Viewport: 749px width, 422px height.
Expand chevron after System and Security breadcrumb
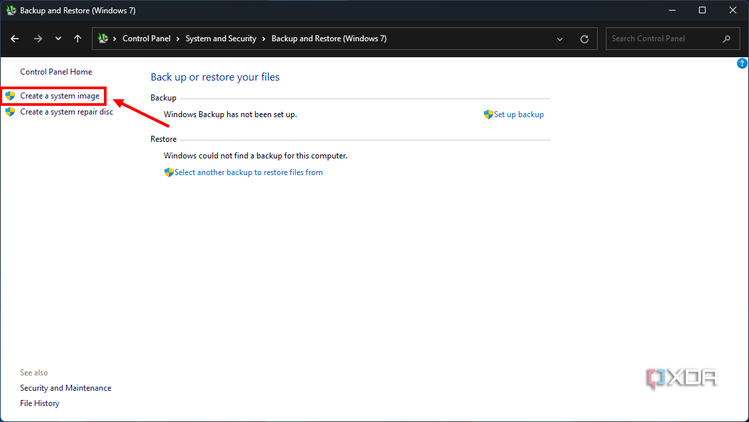point(264,39)
